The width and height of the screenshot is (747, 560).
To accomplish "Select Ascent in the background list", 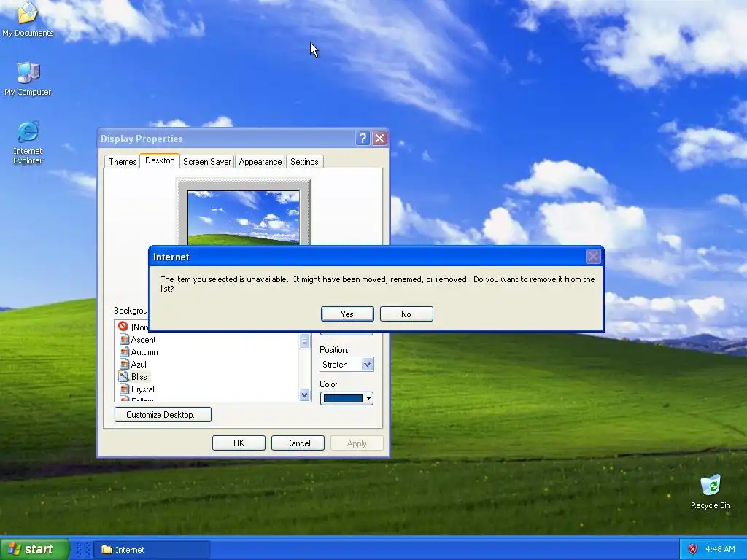I will 143,340.
